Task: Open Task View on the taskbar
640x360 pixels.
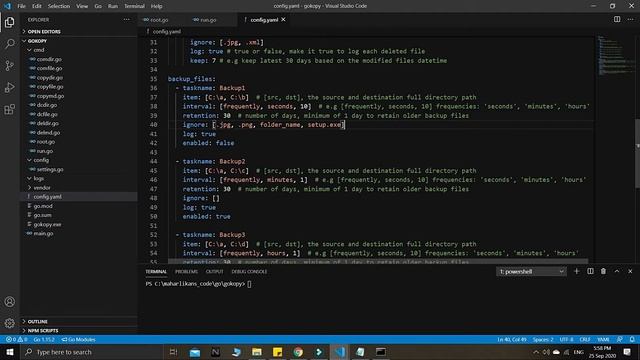Action: 173,352
